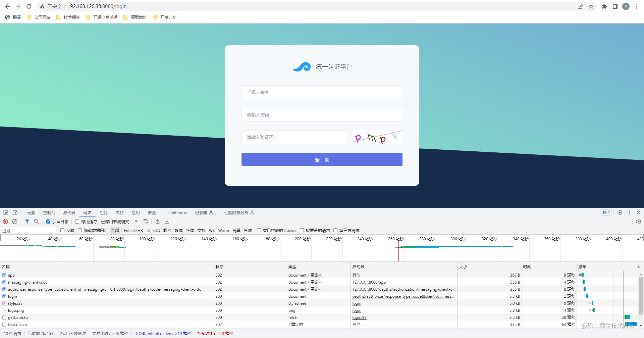Bookmark this page with the star
644x338 pixels.
tap(591, 6)
